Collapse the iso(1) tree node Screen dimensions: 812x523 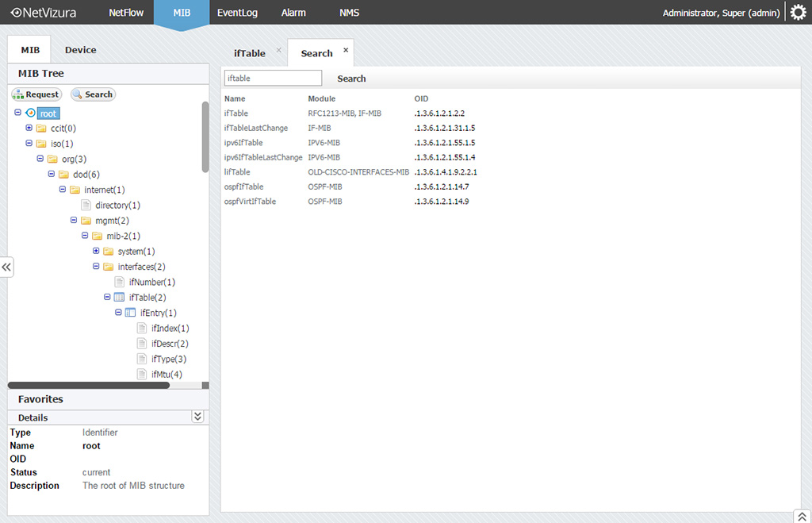tap(29, 143)
